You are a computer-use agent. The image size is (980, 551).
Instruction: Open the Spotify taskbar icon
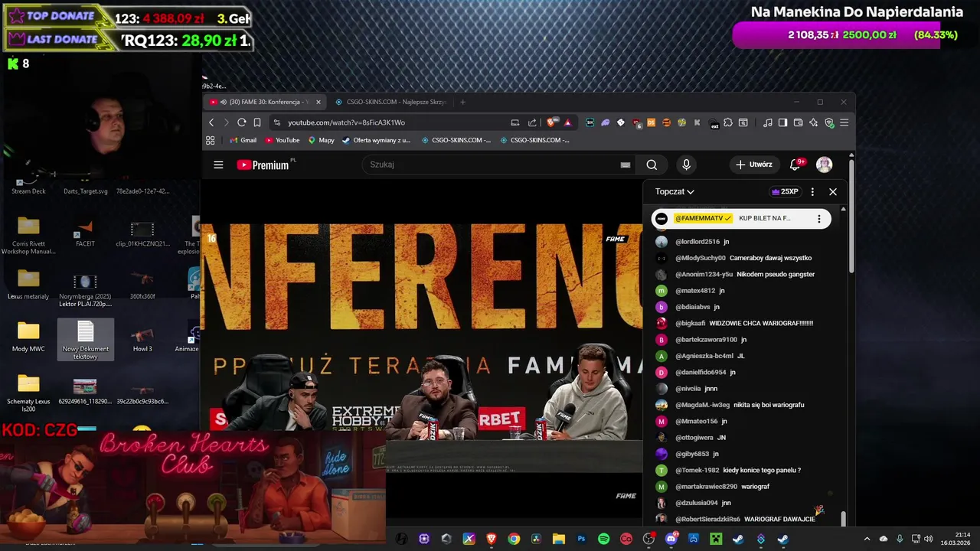603,539
